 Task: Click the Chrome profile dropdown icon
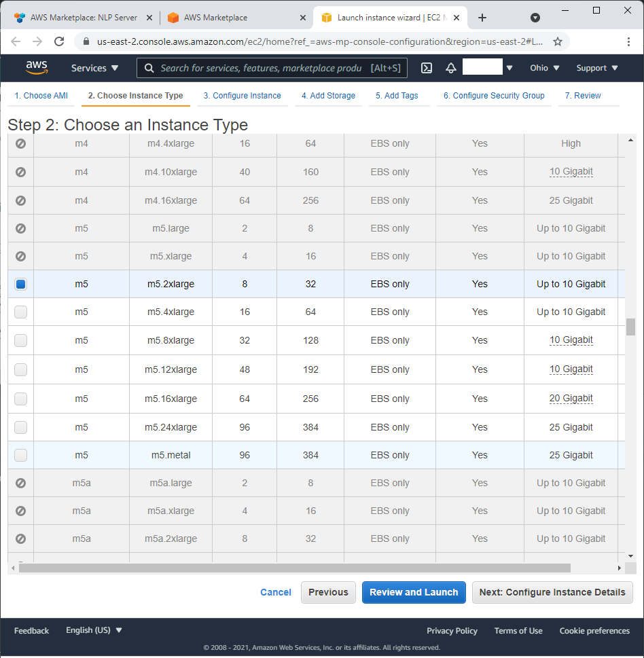[535, 18]
